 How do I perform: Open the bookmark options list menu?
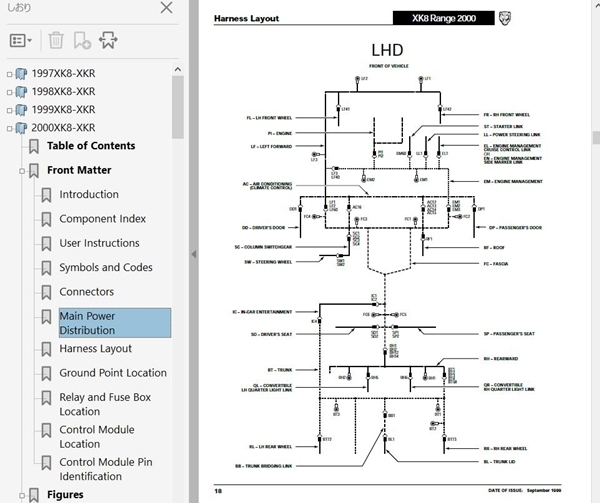click(21, 40)
